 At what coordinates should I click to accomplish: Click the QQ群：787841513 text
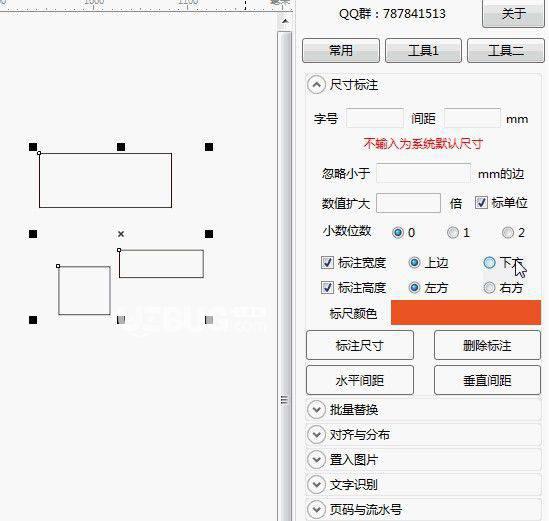coord(392,14)
